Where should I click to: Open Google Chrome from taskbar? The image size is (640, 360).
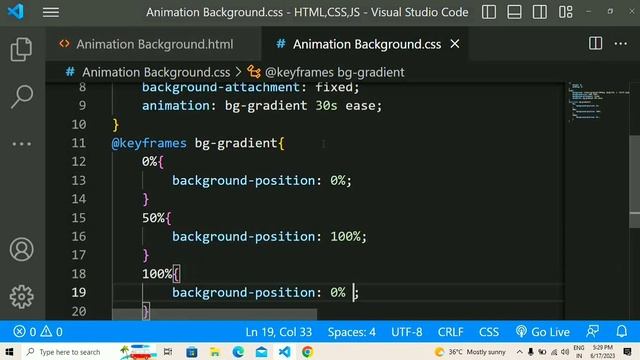click(308, 352)
